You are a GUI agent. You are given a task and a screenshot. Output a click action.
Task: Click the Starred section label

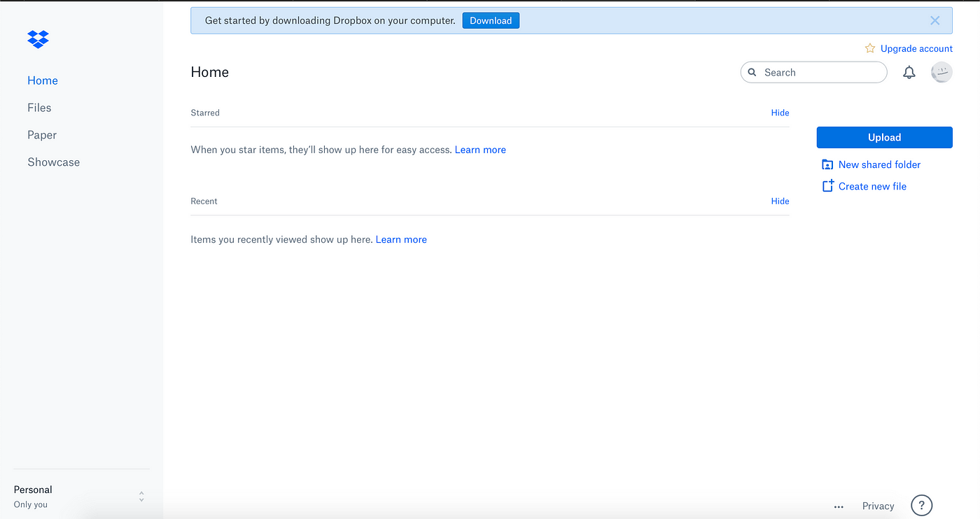click(205, 113)
